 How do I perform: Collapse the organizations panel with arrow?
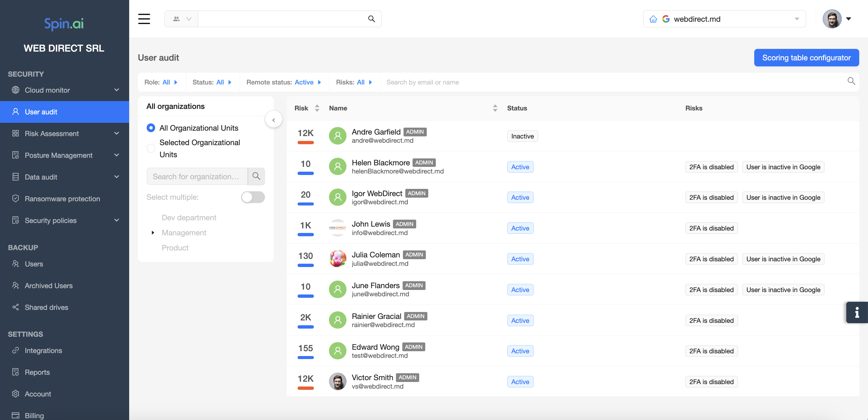(x=273, y=119)
